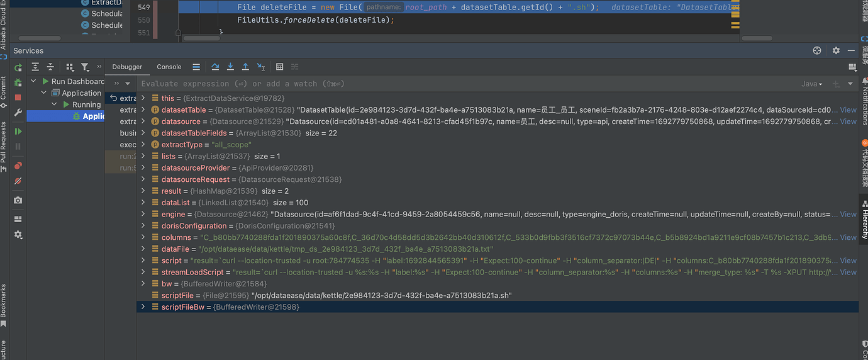Click the Threads lines icon beside Console
The height and width of the screenshot is (360, 868).
[x=196, y=67]
